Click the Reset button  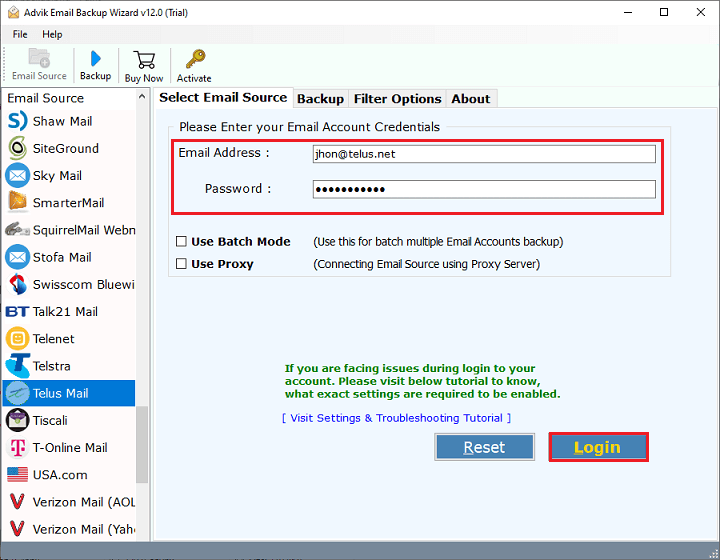tap(484, 447)
